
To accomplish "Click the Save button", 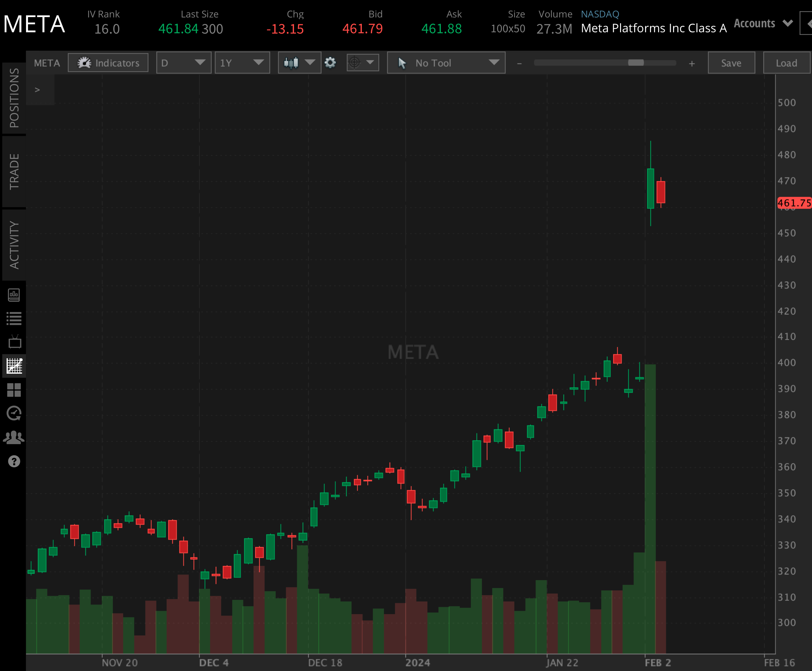I will pyautogui.click(x=731, y=63).
